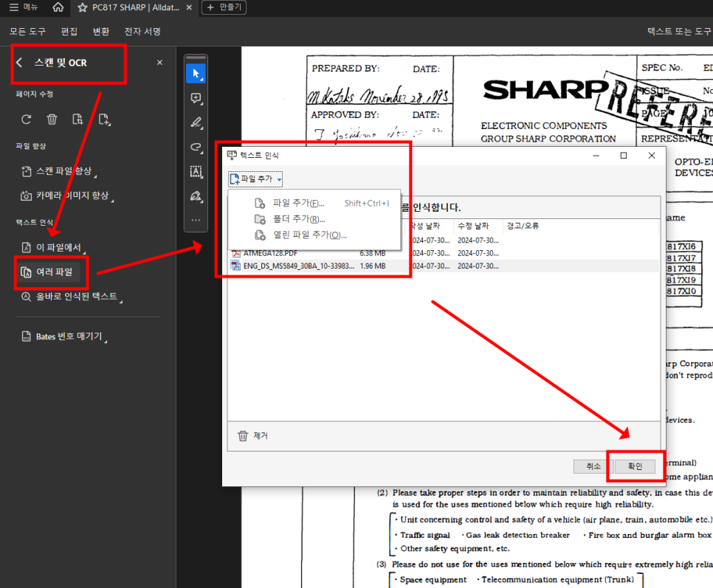Image resolution: width=713 pixels, height=588 pixels.
Task: Close the 스캔 및 OCR panel
Action: [159, 62]
